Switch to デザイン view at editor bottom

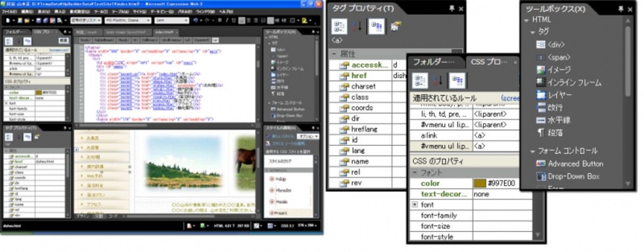click(x=82, y=216)
